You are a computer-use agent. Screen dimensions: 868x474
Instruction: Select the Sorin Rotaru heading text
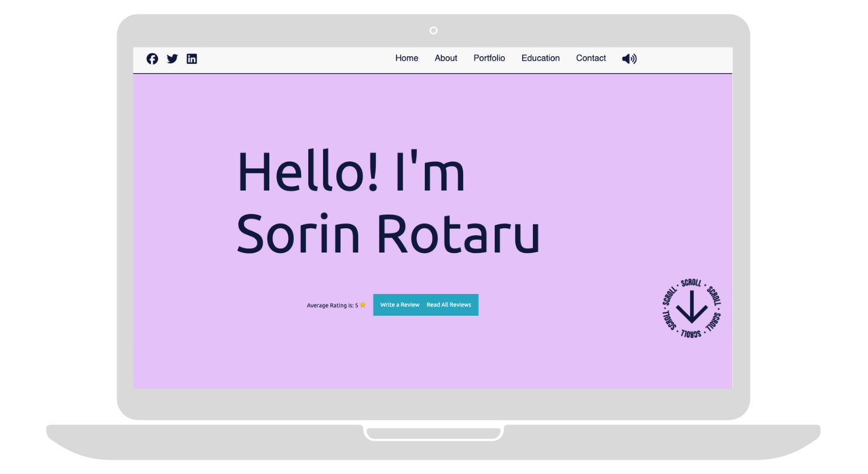[386, 234]
